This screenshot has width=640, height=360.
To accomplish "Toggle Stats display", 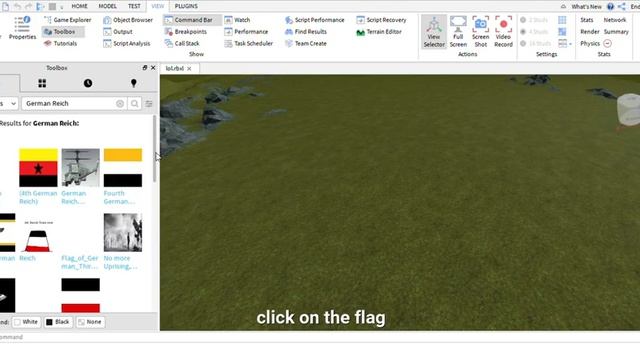I will pyautogui.click(x=587, y=20).
